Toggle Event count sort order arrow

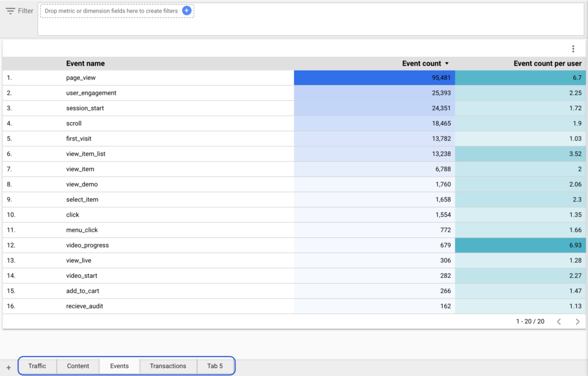(x=447, y=63)
